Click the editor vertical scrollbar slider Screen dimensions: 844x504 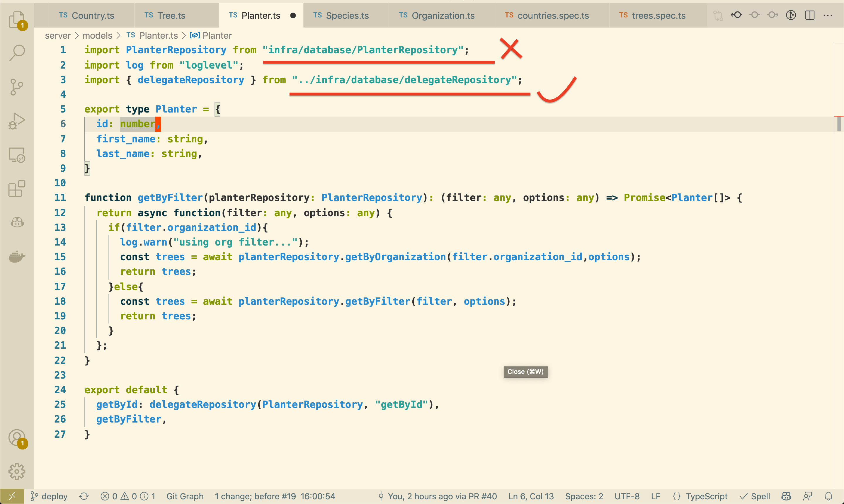click(x=839, y=124)
